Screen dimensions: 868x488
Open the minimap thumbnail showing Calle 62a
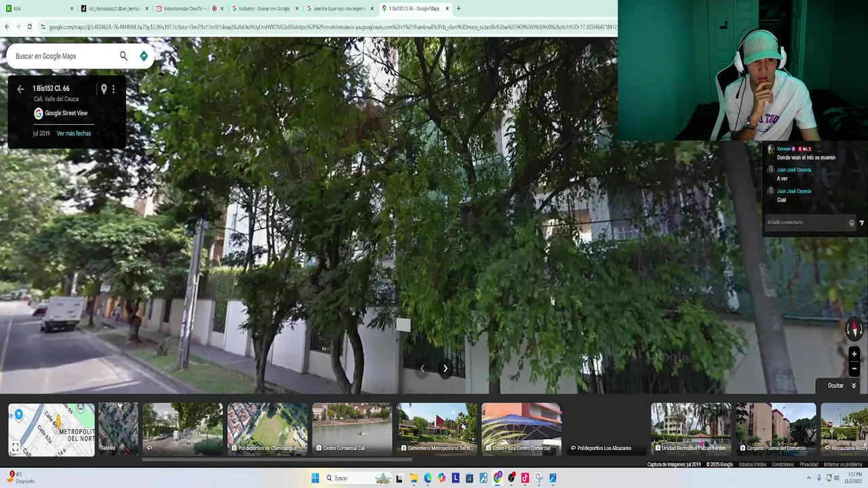(52, 430)
